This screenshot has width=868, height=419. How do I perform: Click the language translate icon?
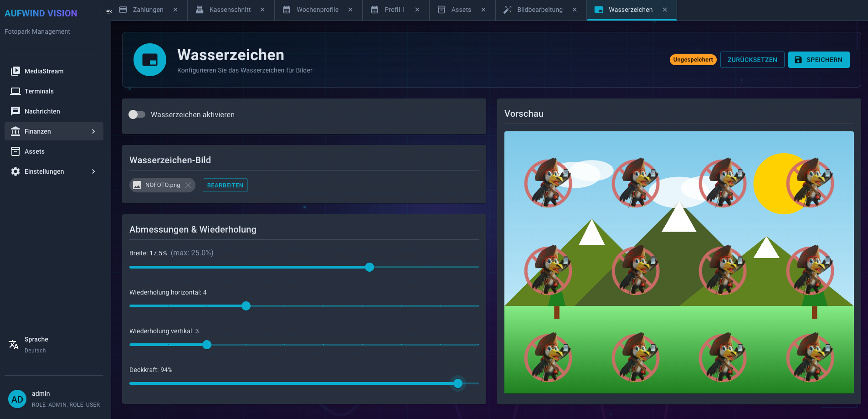click(x=14, y=345)
